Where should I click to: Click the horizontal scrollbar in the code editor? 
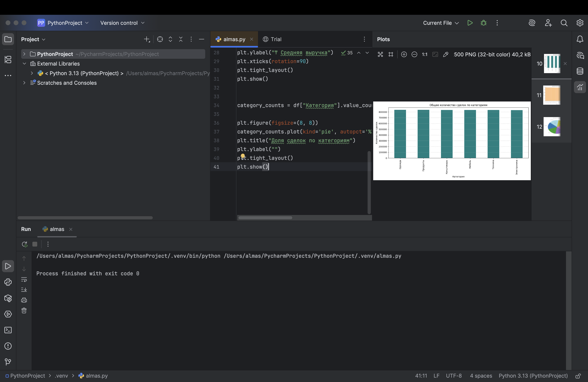tap(265, 218)
